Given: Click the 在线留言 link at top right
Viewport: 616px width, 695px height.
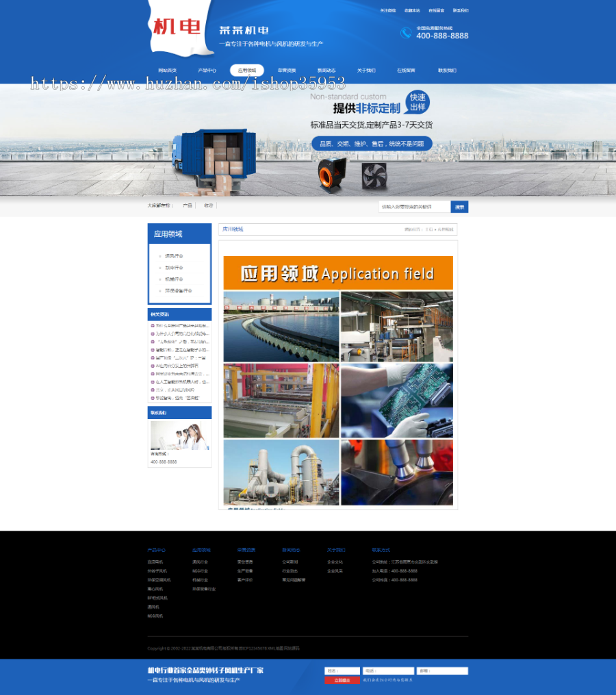Looking at the screenshot, I should [436, 10].
